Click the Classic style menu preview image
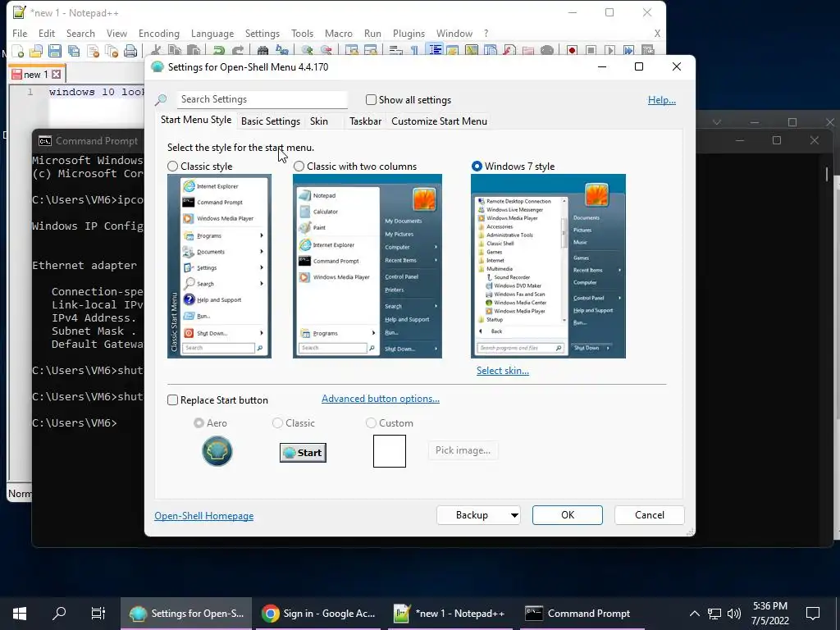 [219, 267]
